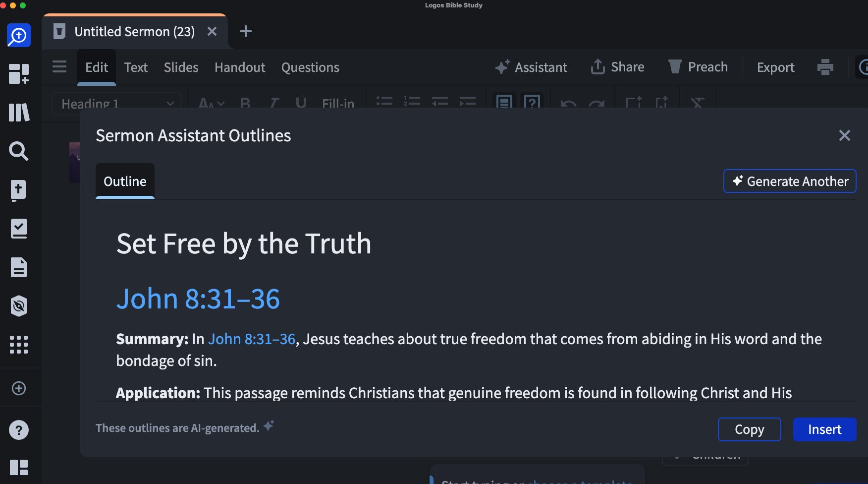Click the Share button
The width and height of the screenshot is (868, 484).
point(617,67)
